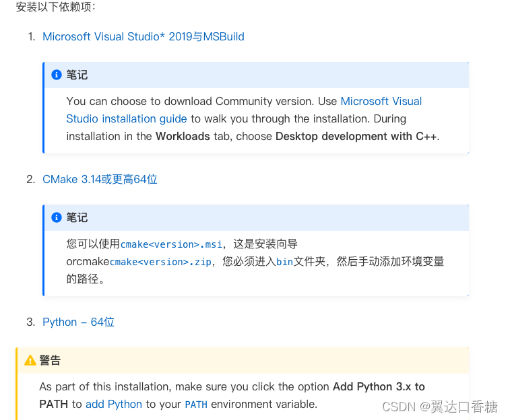This screenshot has height=420, width=508.
Task: Open Studio installation guide link
Action: 127,118
